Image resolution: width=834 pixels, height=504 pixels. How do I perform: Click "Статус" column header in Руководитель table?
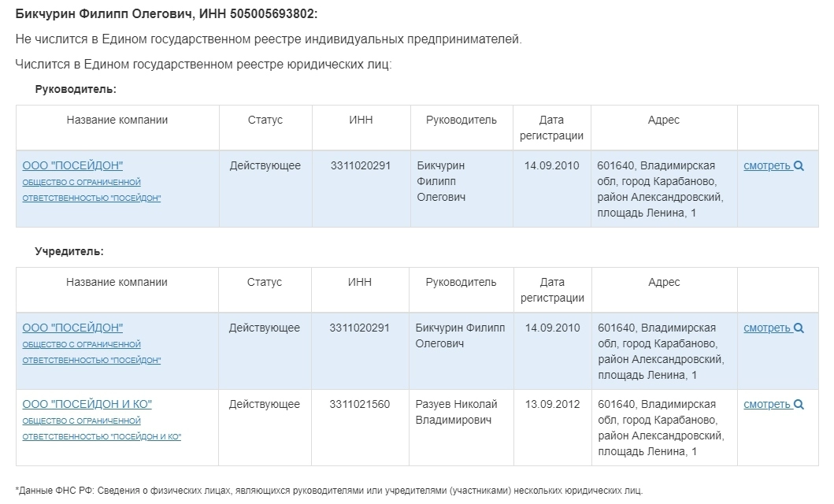point(265,120)
